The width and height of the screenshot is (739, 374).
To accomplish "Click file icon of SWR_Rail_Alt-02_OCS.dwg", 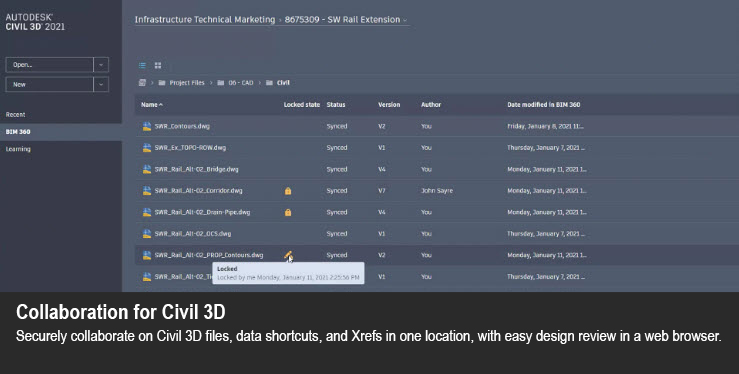I will coord(147,234).
